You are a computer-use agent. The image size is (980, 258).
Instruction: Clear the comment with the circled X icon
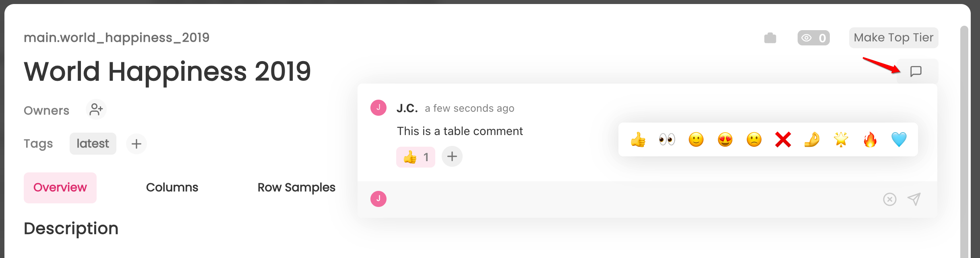coord(890,199)
